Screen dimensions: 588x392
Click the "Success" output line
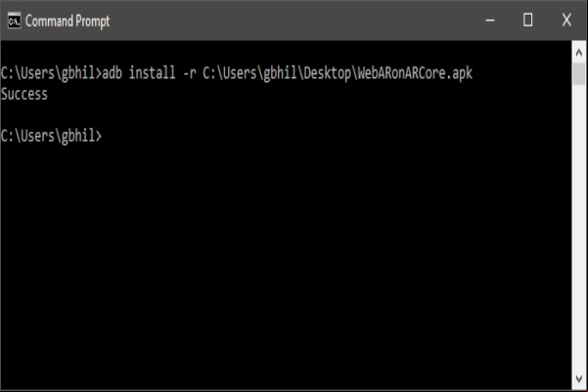pyautogui.click(x=24, y=94)
